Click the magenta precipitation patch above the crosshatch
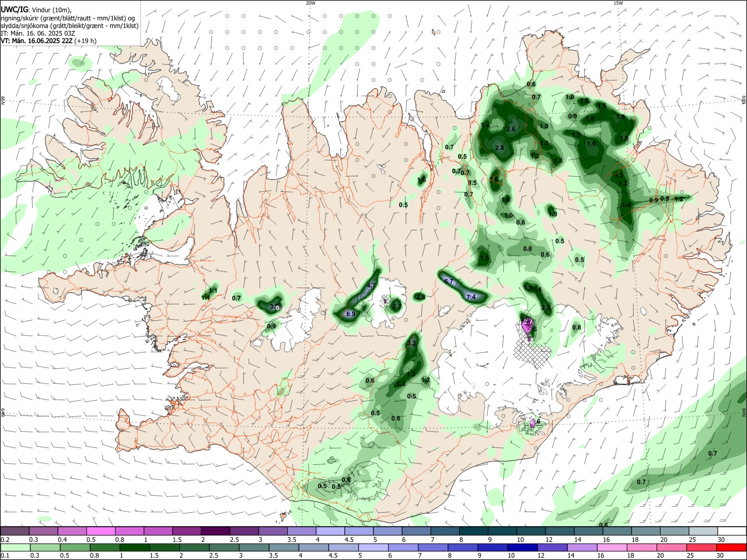The height and width of the screenshot is (560, 747). point(528,328)
